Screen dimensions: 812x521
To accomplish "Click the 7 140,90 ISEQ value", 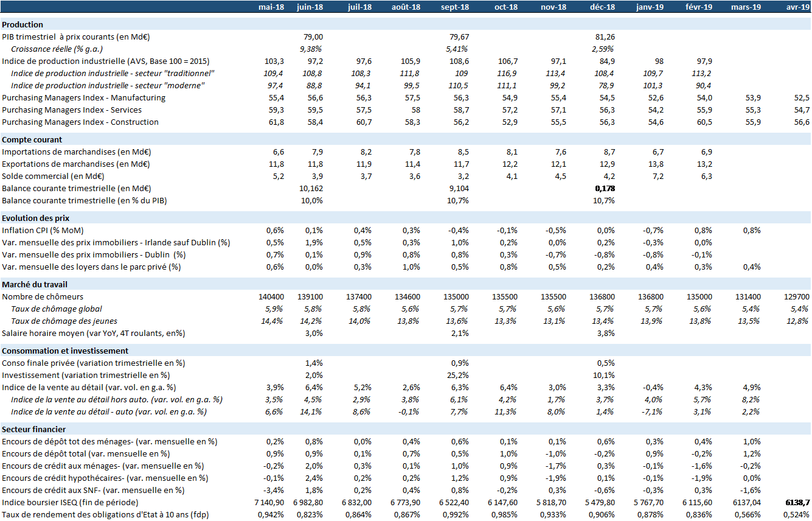I will [269, 502].
